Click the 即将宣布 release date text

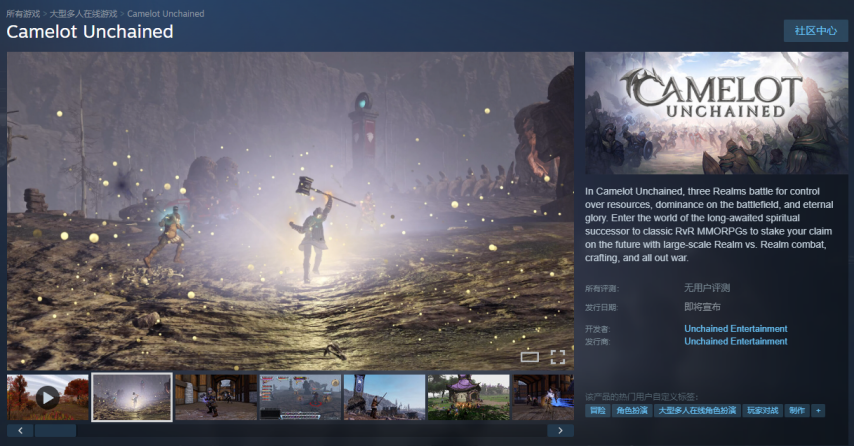click(702, 307)
